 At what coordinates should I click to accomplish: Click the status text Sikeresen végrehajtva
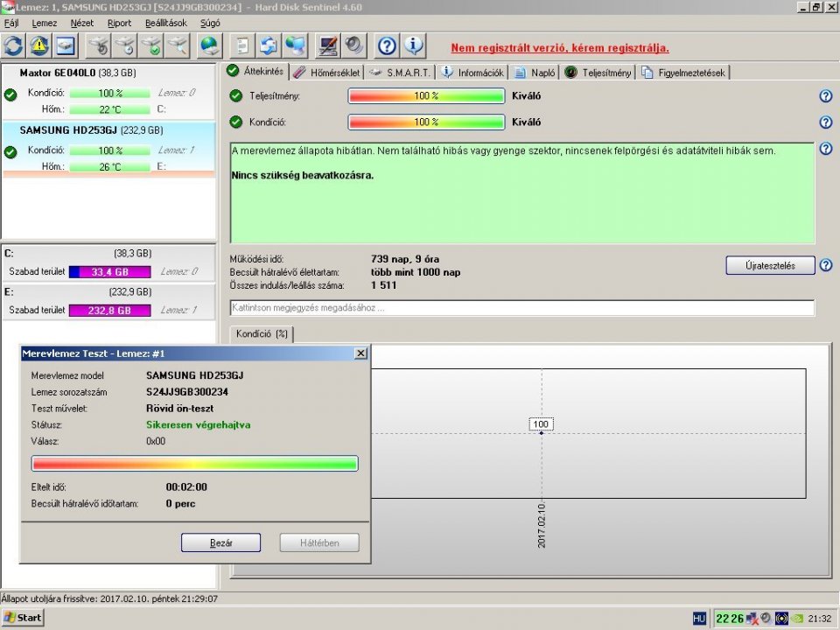[x=199, y=425]
